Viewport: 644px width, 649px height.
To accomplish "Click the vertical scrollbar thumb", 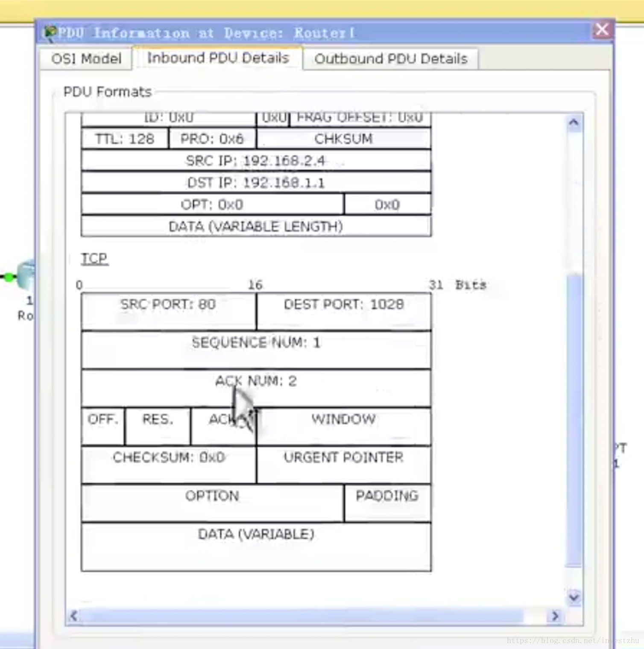I will click(x=574, y=421).
